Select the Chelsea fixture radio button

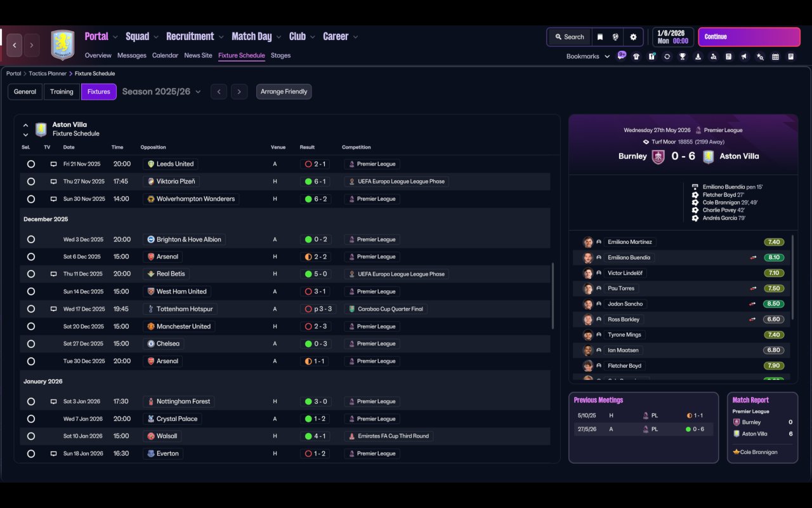click(x=30, y=344)
